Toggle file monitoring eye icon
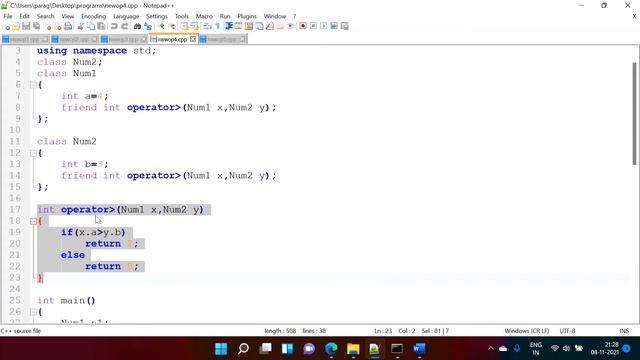 coord(291,26)
